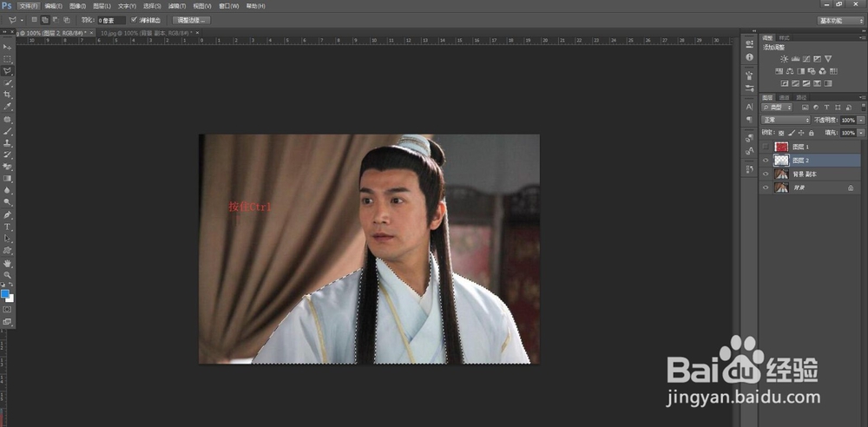This screenshot has width=868, height=427.
Task: Open the layer filter type dropdown
Action: (x=777, y=107)
